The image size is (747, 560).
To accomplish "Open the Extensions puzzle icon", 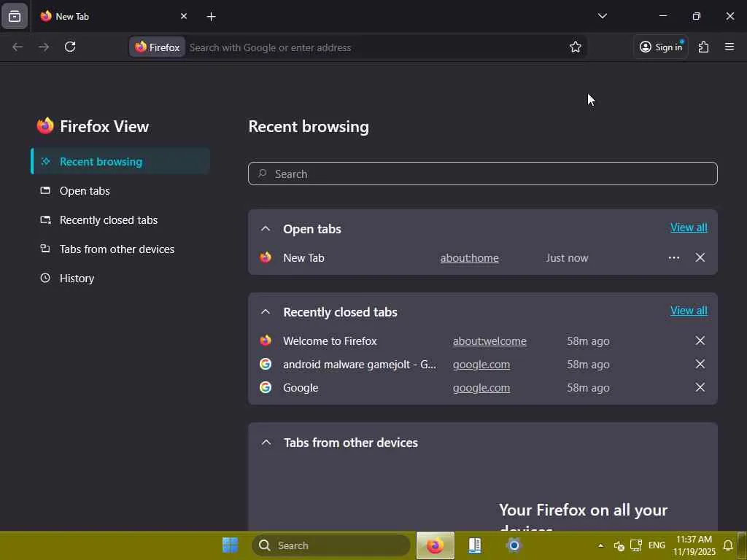I will [x=703, y=47].
